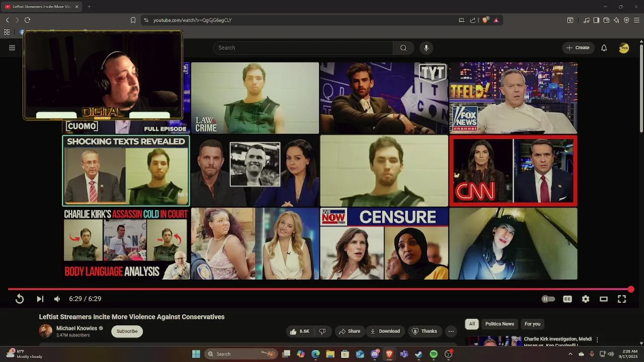Open the account avatar menu

(624, 48)
